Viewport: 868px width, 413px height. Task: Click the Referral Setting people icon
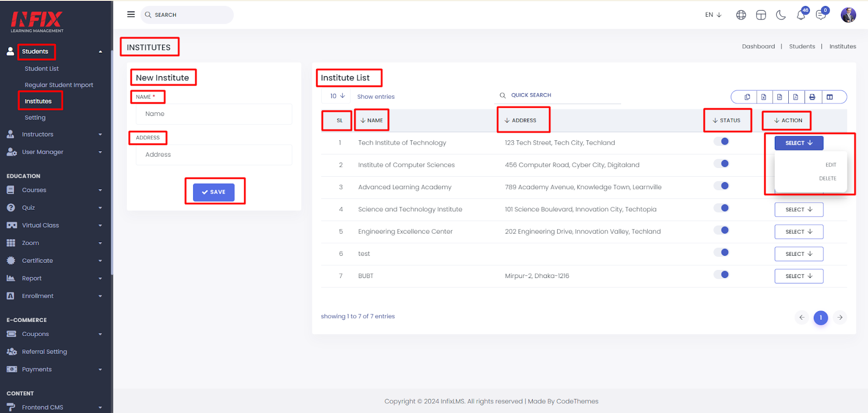click(11, 352)
